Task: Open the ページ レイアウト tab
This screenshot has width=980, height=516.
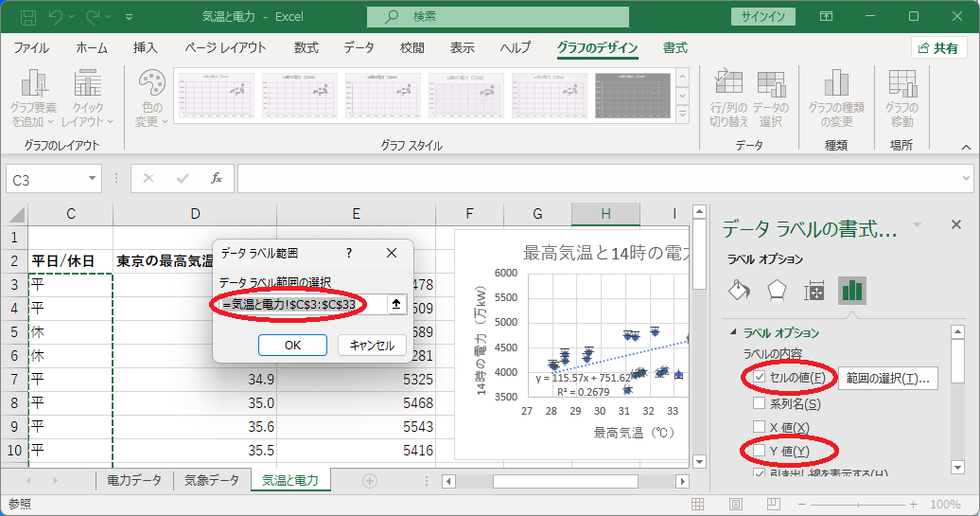Action: coord(225,48)
